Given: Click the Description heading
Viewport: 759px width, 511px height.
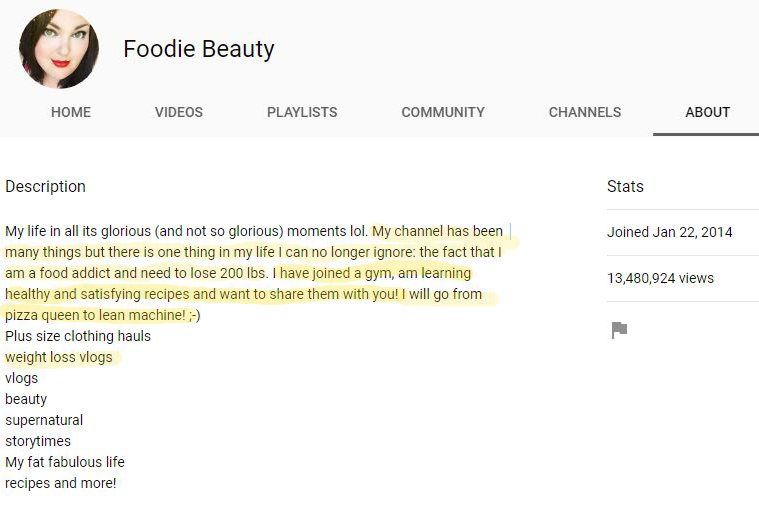Looking at the screenshot, I should point(46,187).
